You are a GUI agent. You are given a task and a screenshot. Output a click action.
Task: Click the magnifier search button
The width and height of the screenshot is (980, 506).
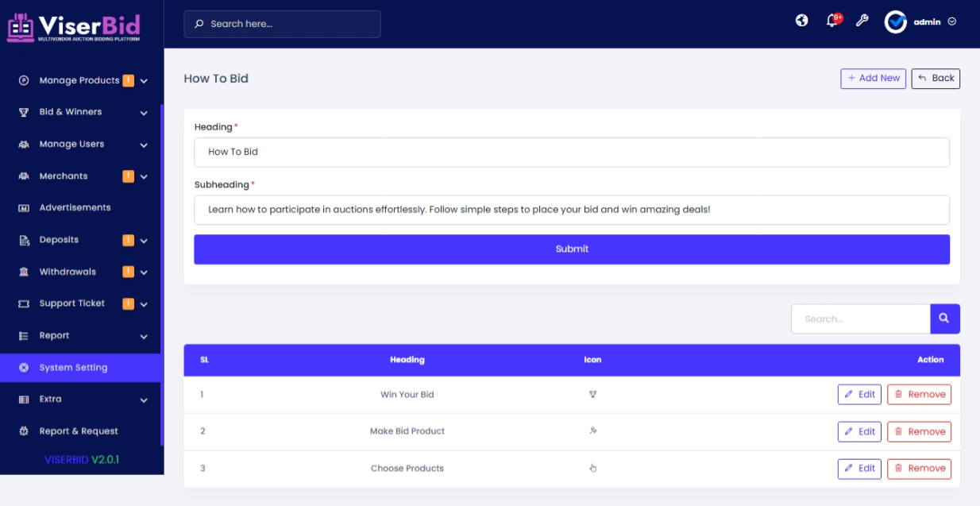coord(945,319)
